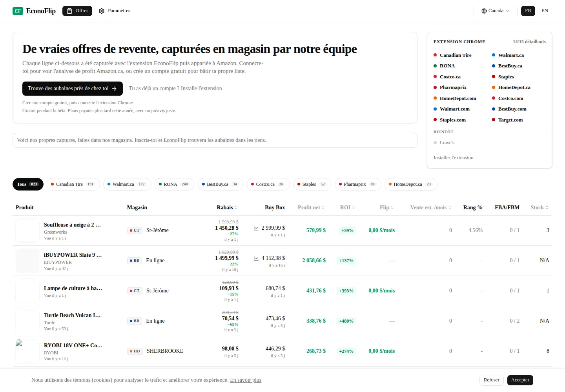The image size is (565, 392).
Task: Click the sort arrows next to Stock header
Action: pos(547,207)
